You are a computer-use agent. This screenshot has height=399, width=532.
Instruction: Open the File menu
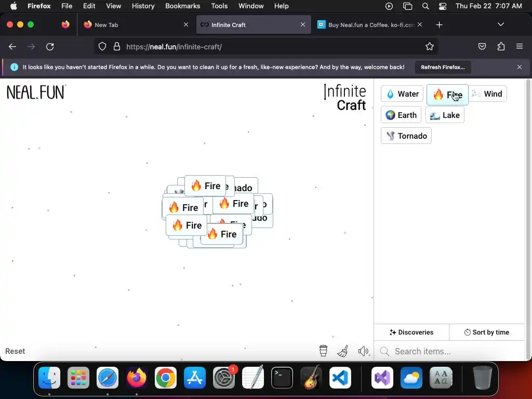(66, 6)
